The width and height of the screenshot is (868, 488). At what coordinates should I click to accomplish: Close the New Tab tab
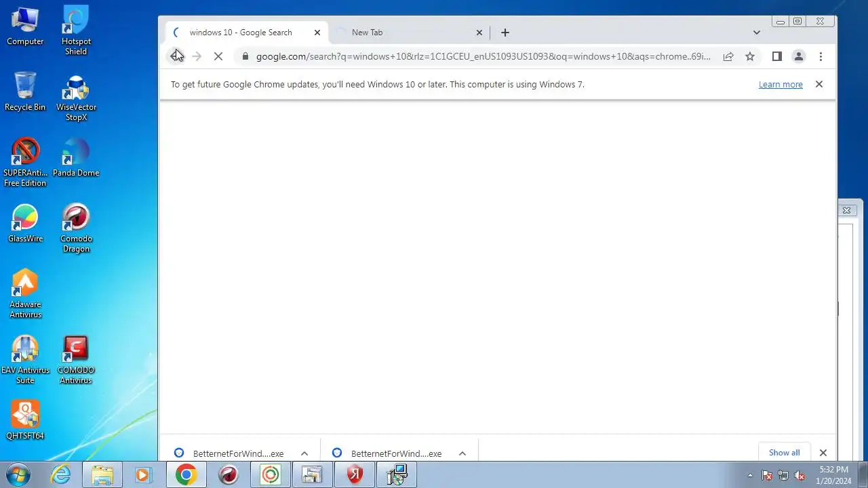479,33
